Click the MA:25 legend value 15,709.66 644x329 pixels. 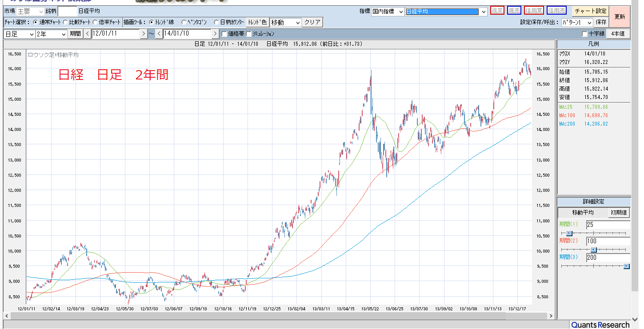click(x=596, y=107)
